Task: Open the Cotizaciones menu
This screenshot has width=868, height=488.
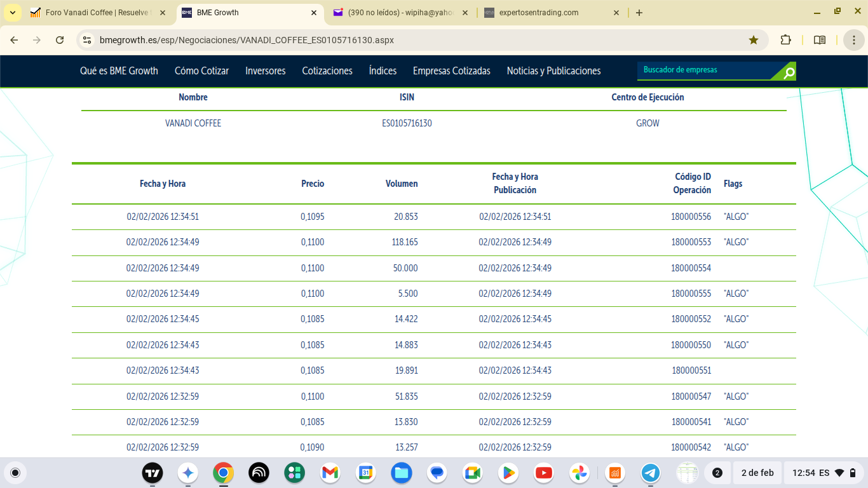Action: (x=327, y=71)
